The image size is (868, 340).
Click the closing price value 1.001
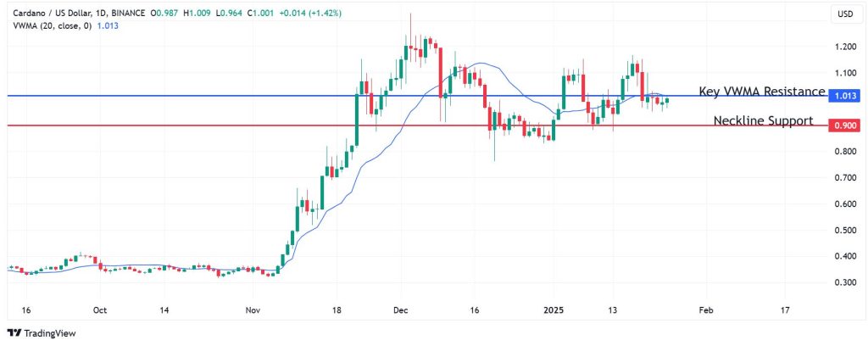coord(260,13)
